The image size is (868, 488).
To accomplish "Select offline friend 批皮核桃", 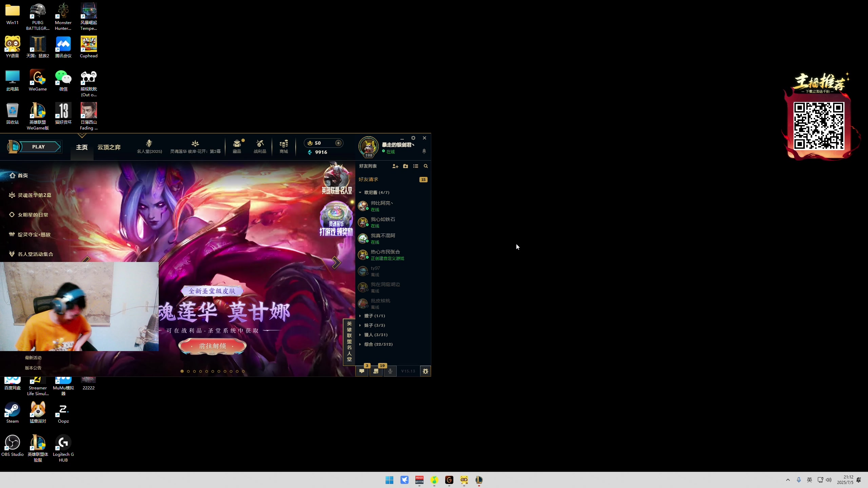I will tap(393, 304).
